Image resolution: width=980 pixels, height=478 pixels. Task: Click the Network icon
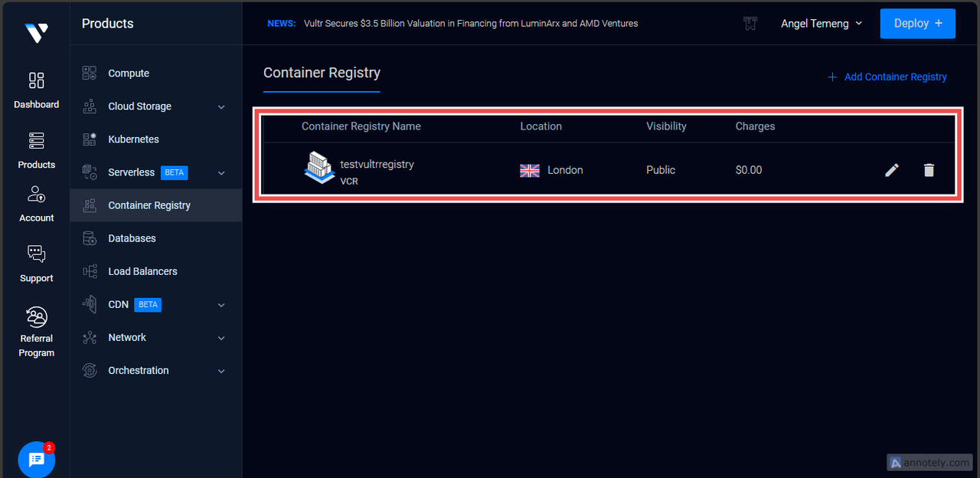pyautogui.click(x=90, y=337)
